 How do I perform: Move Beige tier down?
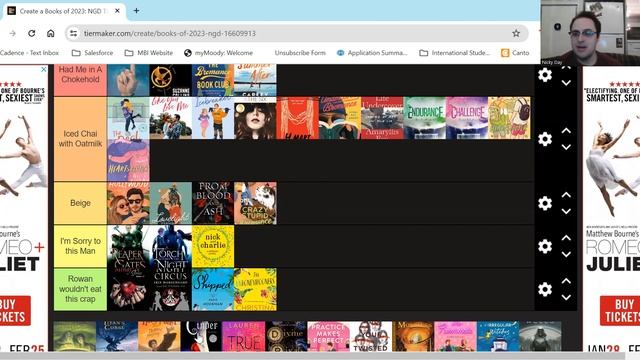click(x=566, y=211)
